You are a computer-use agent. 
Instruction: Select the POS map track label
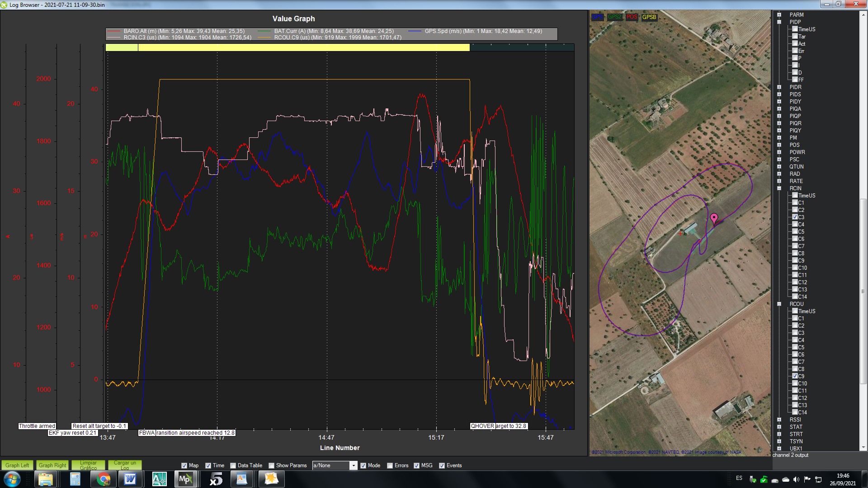[x=632, y=17]
